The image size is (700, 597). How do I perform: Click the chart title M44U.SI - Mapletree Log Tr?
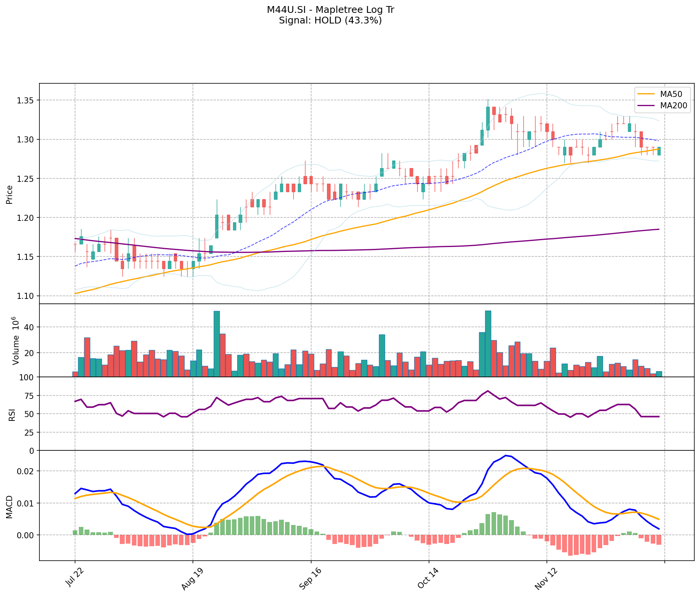[330, 10]
